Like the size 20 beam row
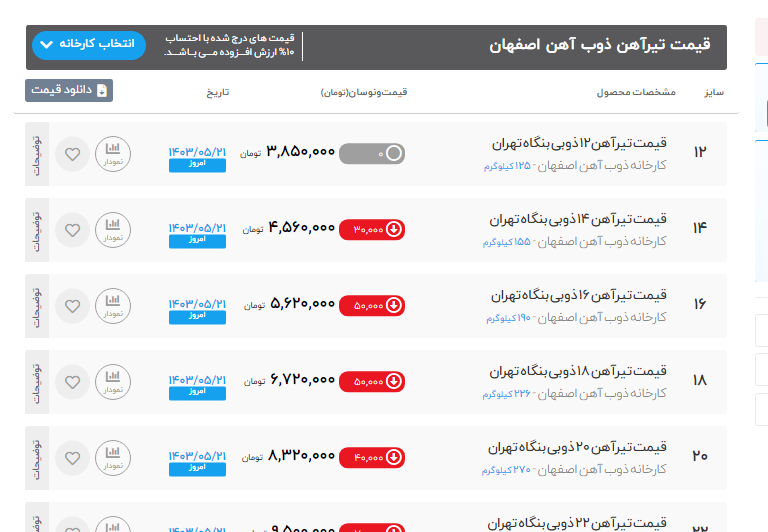Screen dimensions: 768x532 (x=72, y=457)
